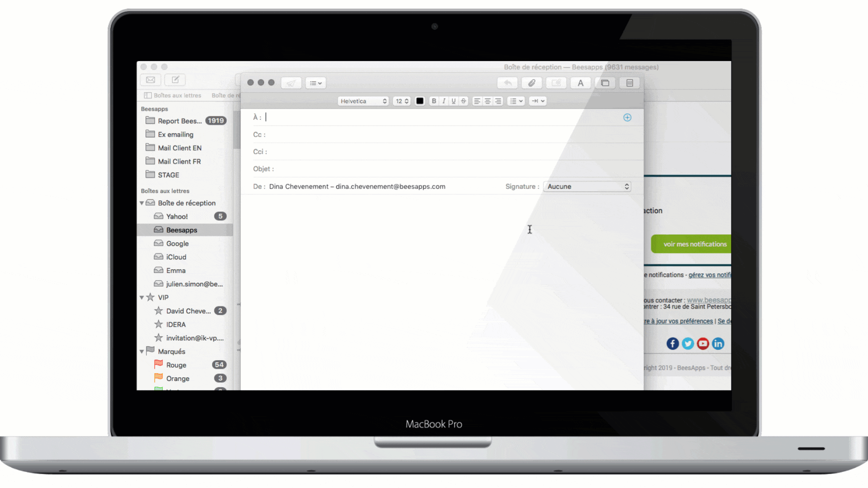868x488 pixels.
Task: Click the text alignment left icon
Action: (477, 101)
